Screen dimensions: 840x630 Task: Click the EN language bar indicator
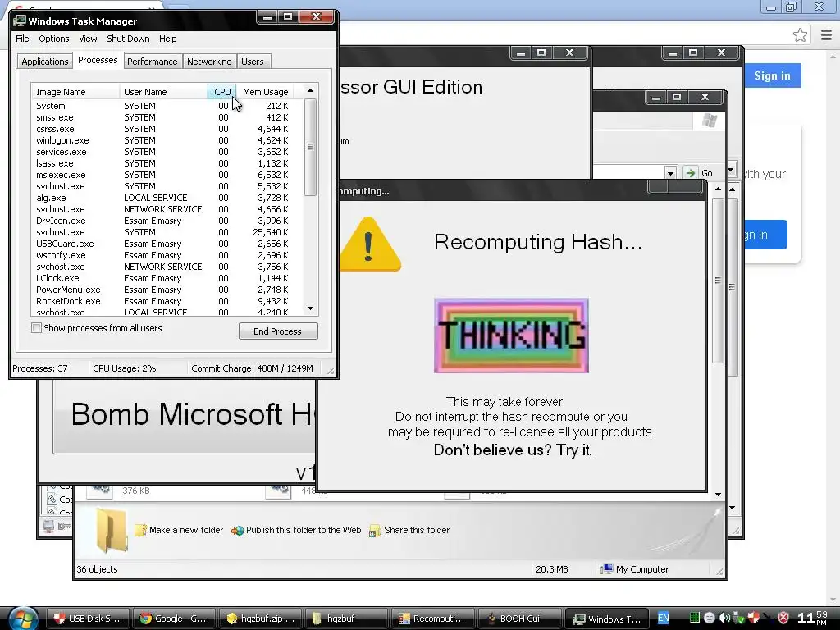click(663, 618)
